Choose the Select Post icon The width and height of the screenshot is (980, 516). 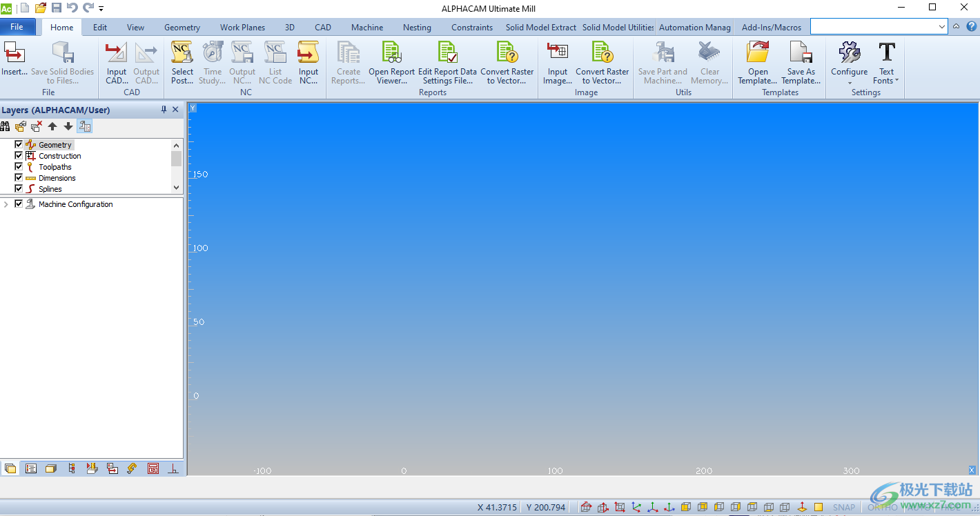182,63
